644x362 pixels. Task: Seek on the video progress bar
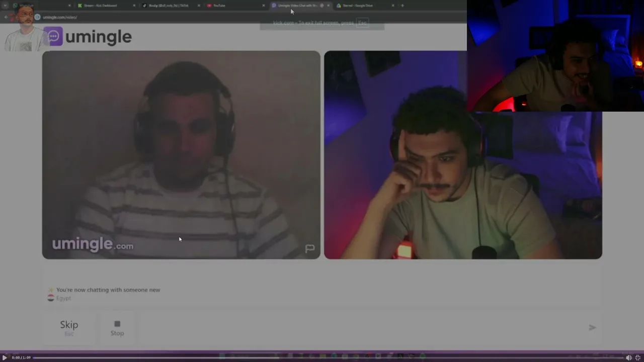328,357
